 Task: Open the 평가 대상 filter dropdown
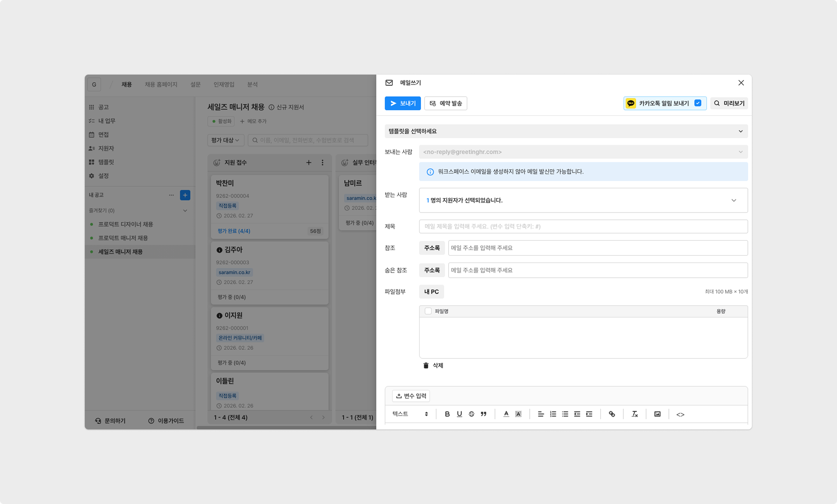(x=226, y=140)
